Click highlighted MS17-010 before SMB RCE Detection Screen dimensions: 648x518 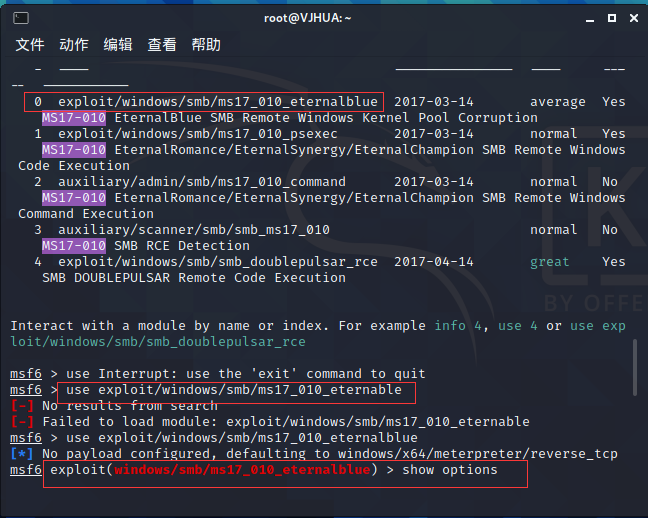pyautogui.click(x=74, y=246)
